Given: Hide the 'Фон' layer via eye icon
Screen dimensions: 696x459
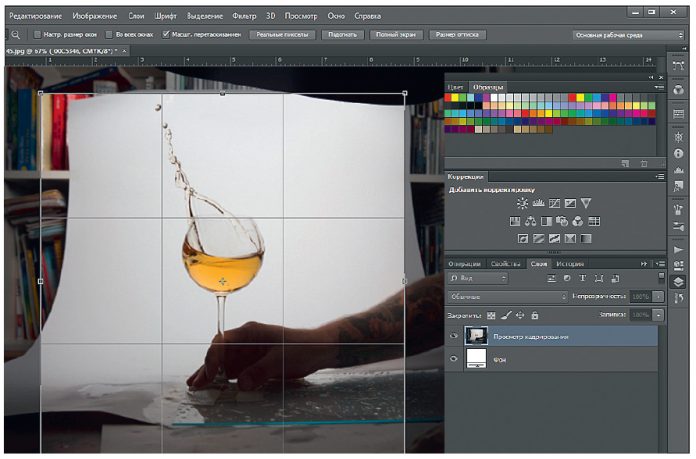Looking at the screenshot, I should coord(455,357).
